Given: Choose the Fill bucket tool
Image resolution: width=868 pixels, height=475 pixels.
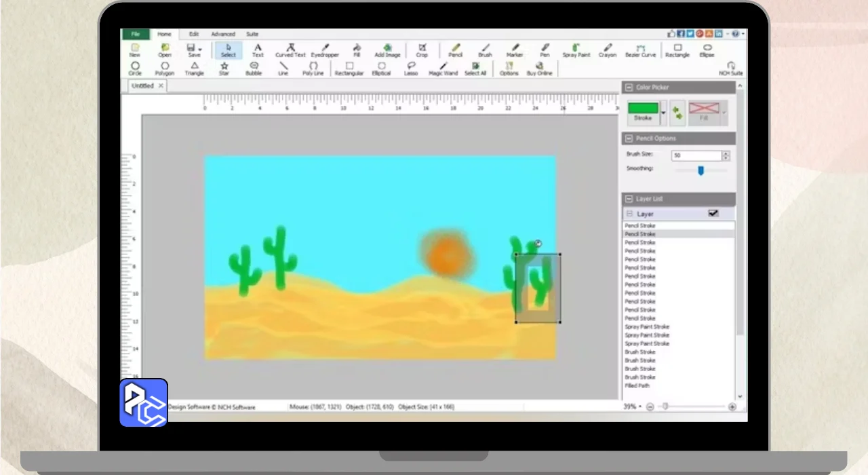Looking at the screenshot, I should click(x=357, y=50).
